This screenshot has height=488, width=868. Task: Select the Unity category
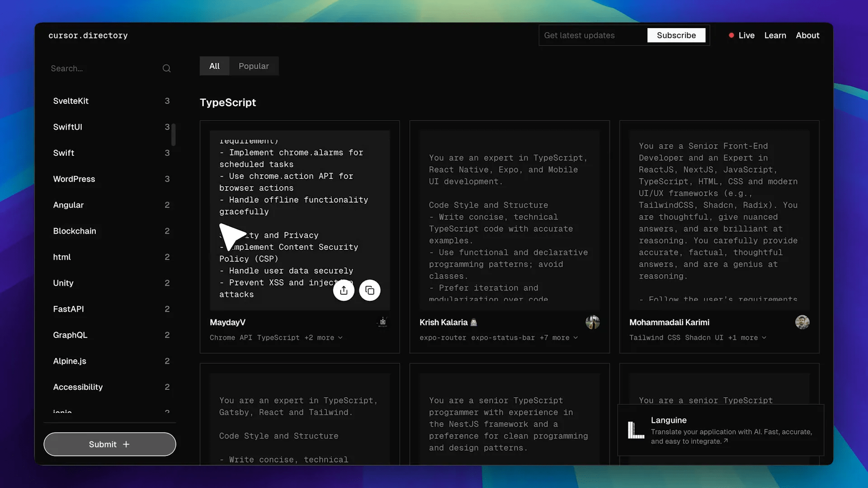click(111, 283)
